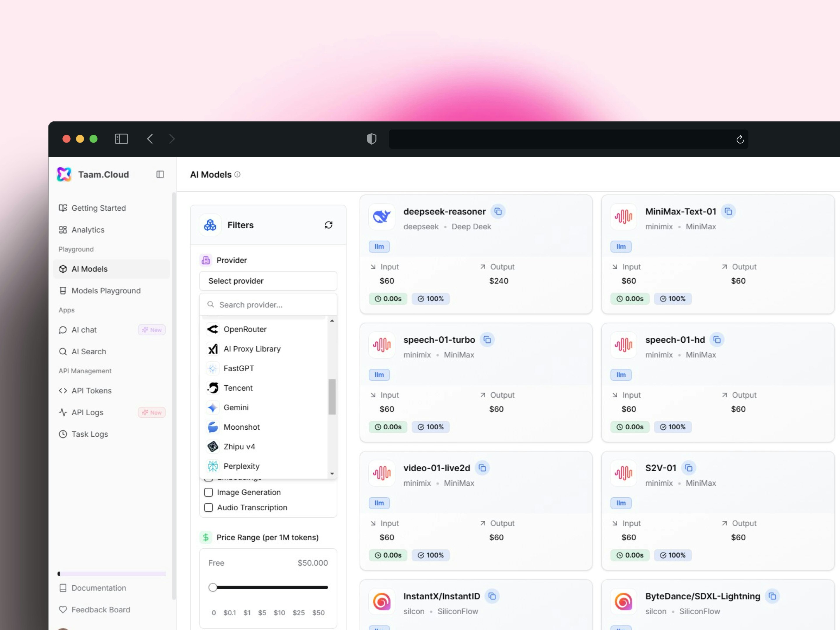The width and height of the screenshot is (840, 630).
Task: Click the price range slider handle
Action: 213,587
